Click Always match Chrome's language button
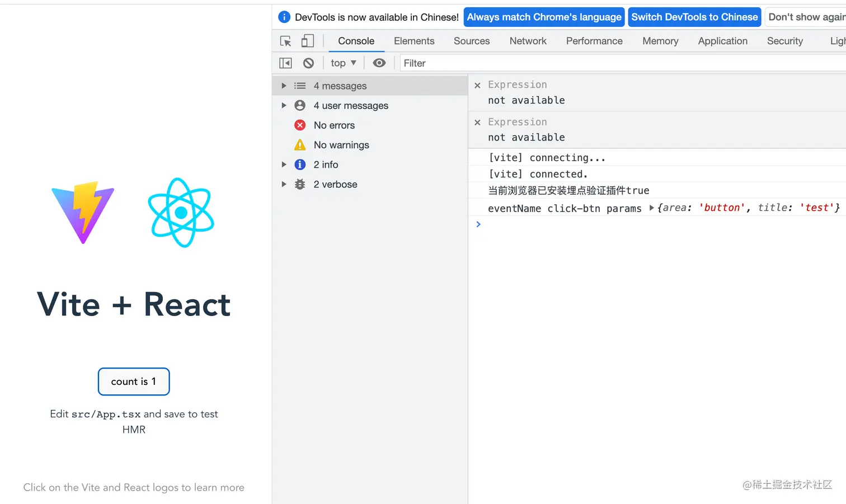846x504 pixels. click(x=544, y=17)
